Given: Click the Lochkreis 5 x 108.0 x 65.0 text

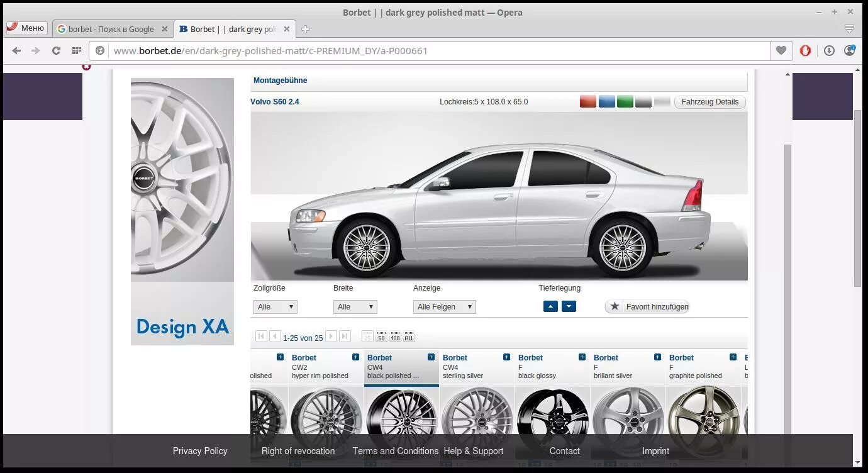Looking at the screenshot, I should pos(484,102).
